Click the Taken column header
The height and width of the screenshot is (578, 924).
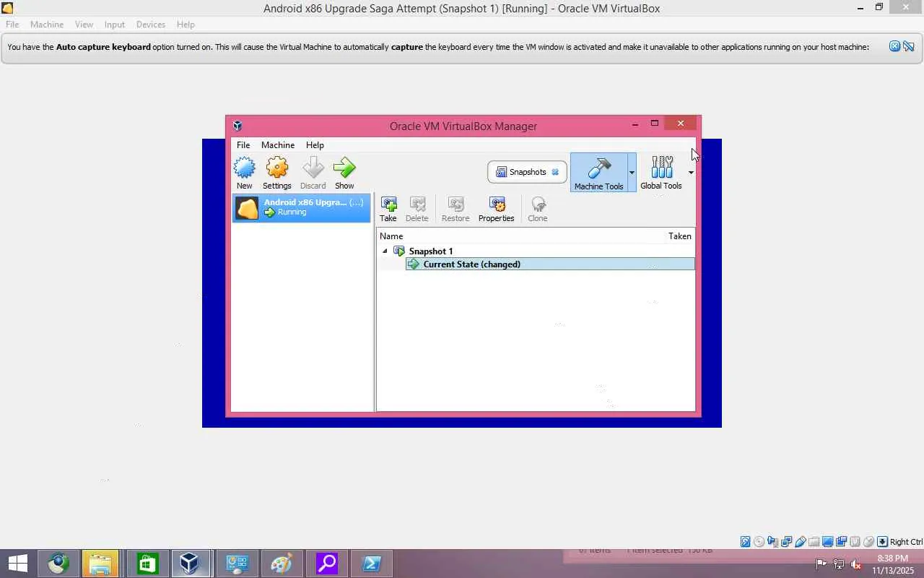tap(679, 236)
